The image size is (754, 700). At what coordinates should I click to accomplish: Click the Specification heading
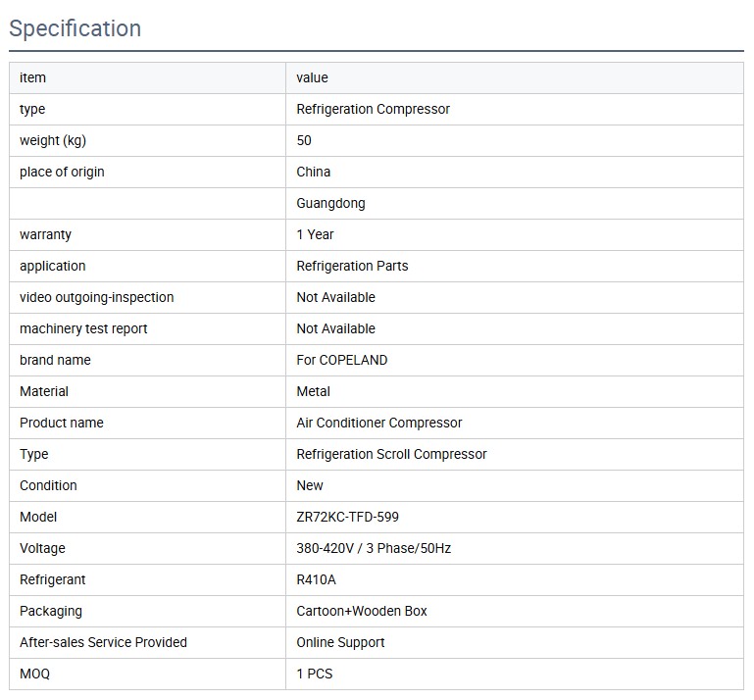[x=75, y=28]
